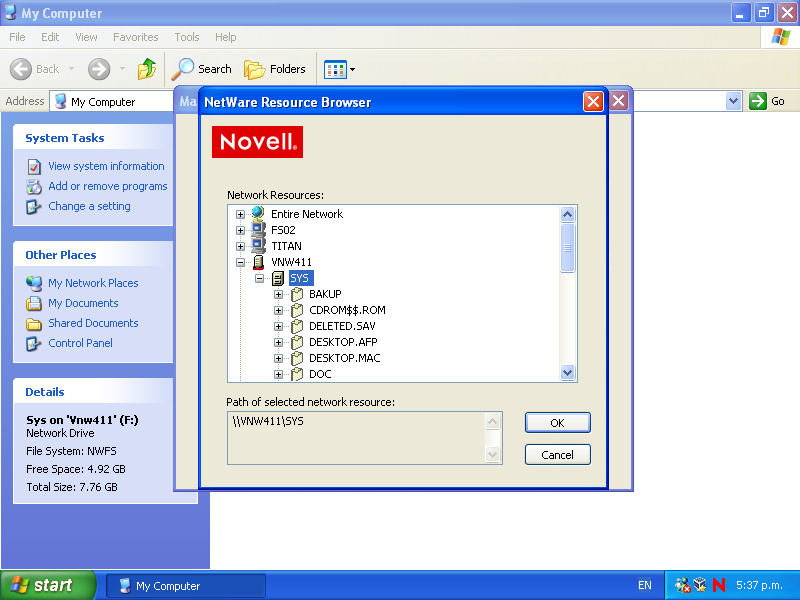Click the CDROM$$.ROM folder icon
The width and height of the screenshot is (800, 600).
click(x=297, y=310)
